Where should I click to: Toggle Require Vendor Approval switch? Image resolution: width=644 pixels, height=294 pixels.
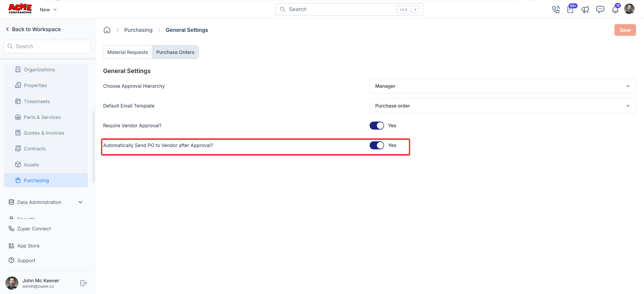coord(377,126)
